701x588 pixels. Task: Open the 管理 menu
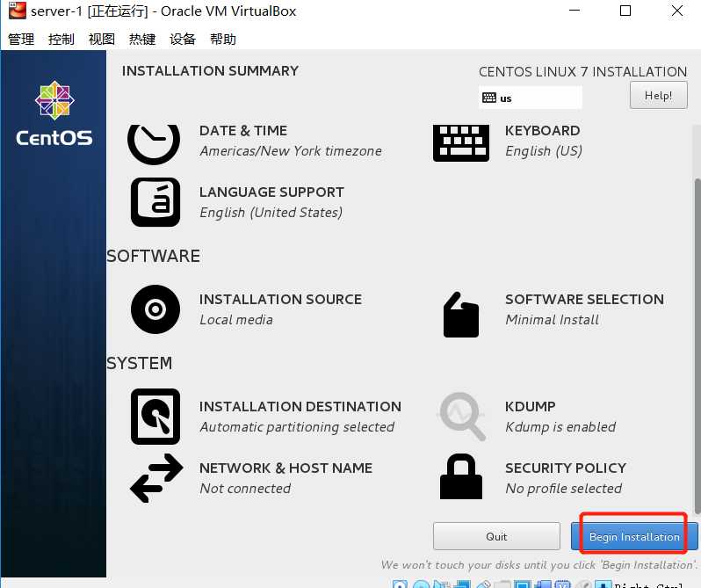(21, 39)
